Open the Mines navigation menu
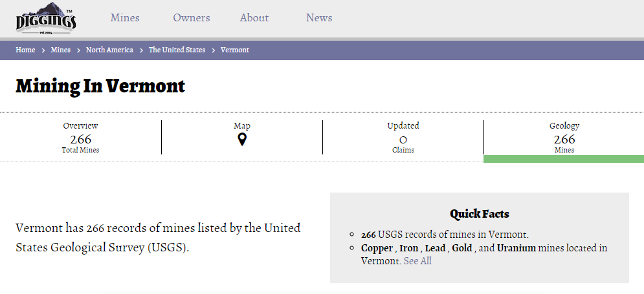 (125, 18)
